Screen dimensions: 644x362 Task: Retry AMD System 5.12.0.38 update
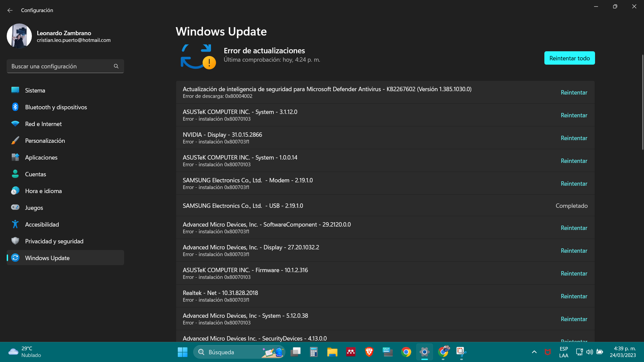[574, 319]
